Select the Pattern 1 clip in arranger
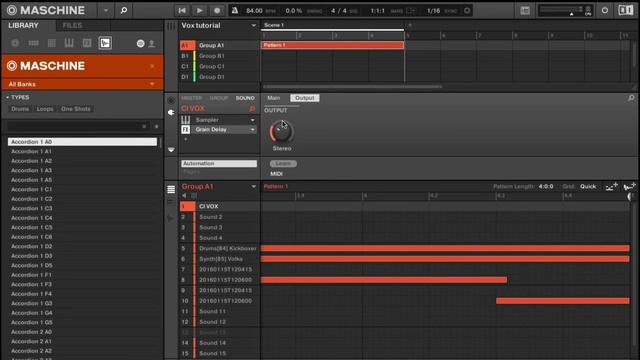The image size is (640, 360). click(332, 45)
